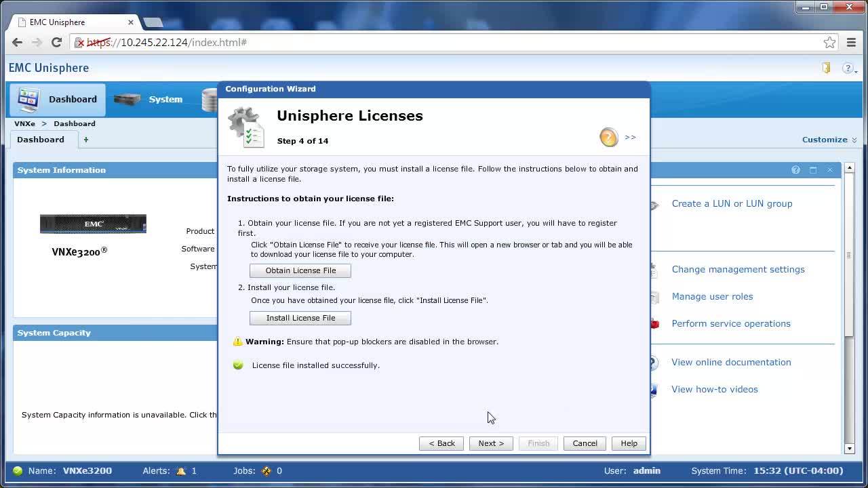Click help icon on dashboard panel header
Screen dimensions: 868x488
click(795, 170)
